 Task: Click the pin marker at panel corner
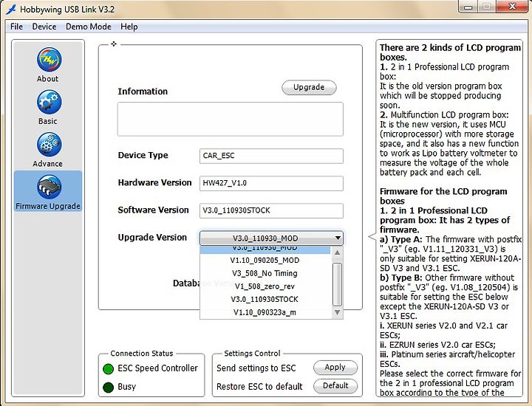tap(114, 44)
